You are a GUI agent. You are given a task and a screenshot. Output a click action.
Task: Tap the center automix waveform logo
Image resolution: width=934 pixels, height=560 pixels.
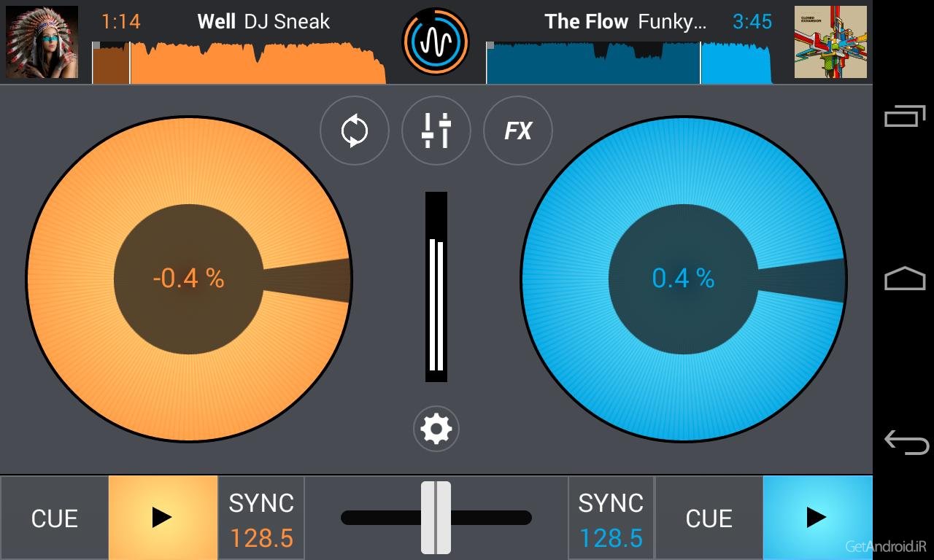pos(436,42)
